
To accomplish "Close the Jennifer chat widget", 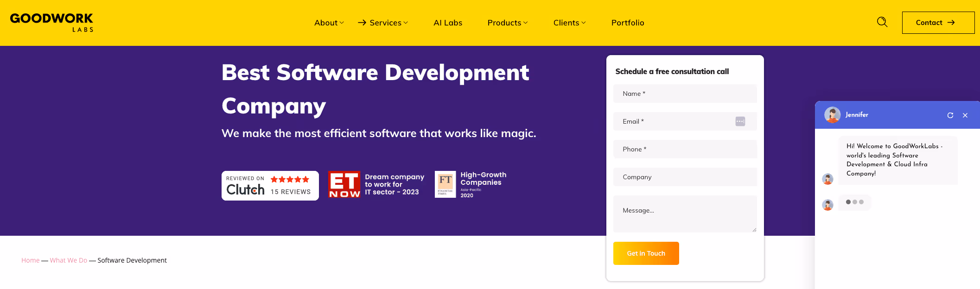I will point(965,115).
